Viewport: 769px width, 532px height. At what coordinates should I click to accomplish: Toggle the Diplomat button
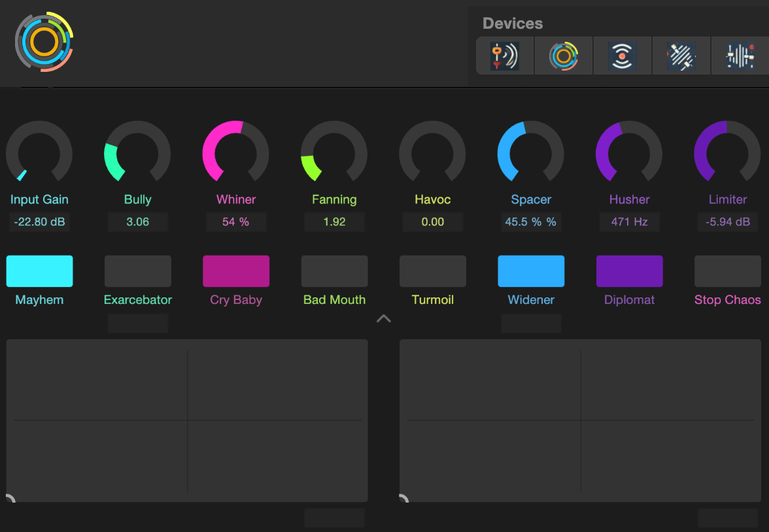pos(629,271)
